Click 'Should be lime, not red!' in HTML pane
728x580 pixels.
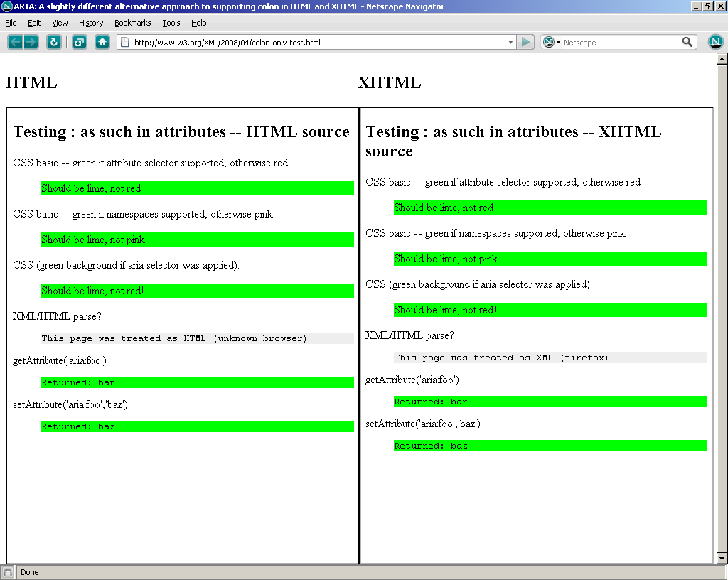[92, 291]
